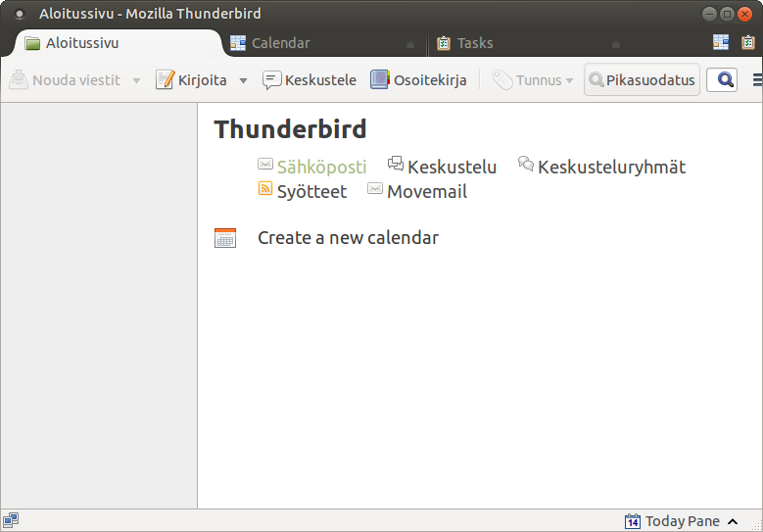Click the Keskustelu account link
This screenshot has width=763, height=532.
coord(453,167)
